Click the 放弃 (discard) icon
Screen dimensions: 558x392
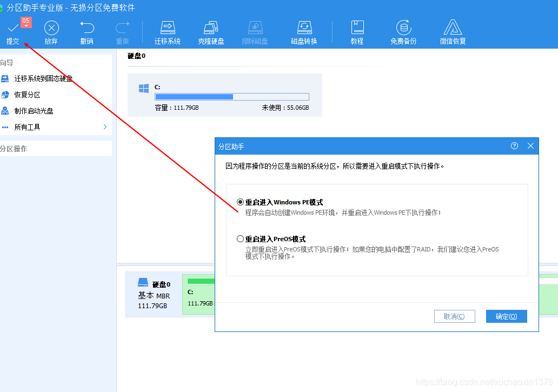pos(51,28)
